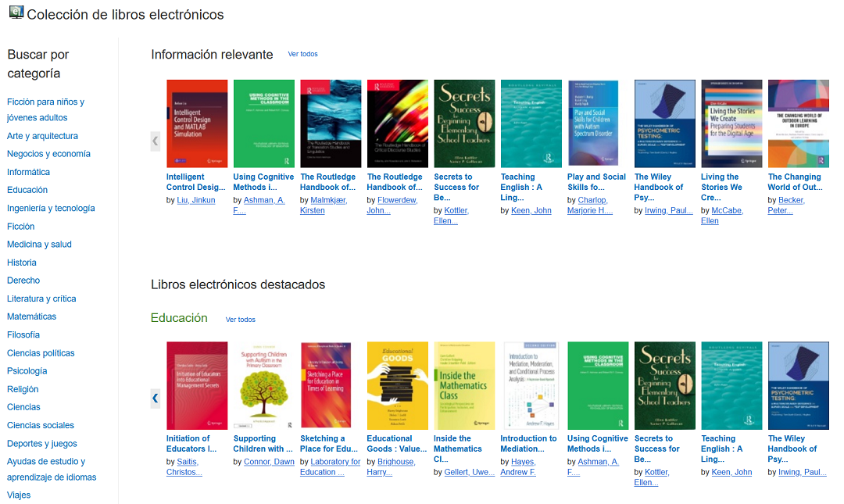The image size is (844, 504).
Task: Open Deportes y juegos category
Action: (42, 443)
